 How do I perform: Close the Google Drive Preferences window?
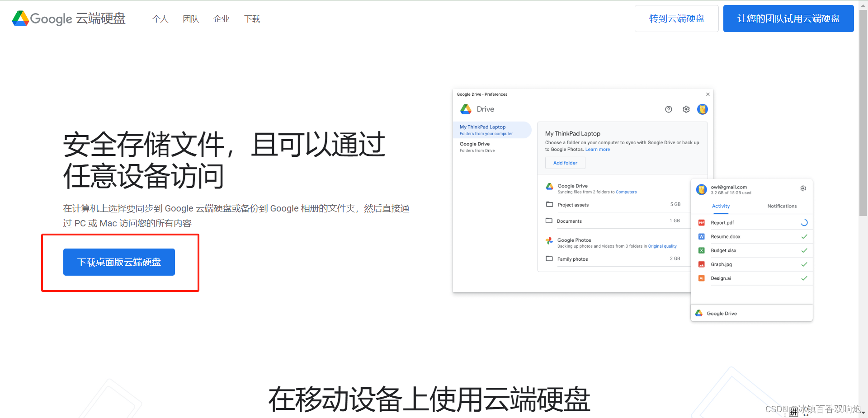(708, 94)
